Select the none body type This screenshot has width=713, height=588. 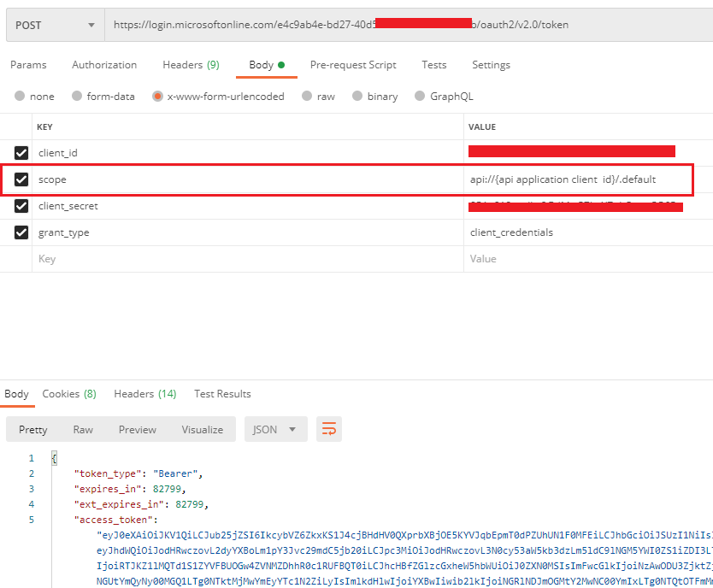click(x=20, y=96)
